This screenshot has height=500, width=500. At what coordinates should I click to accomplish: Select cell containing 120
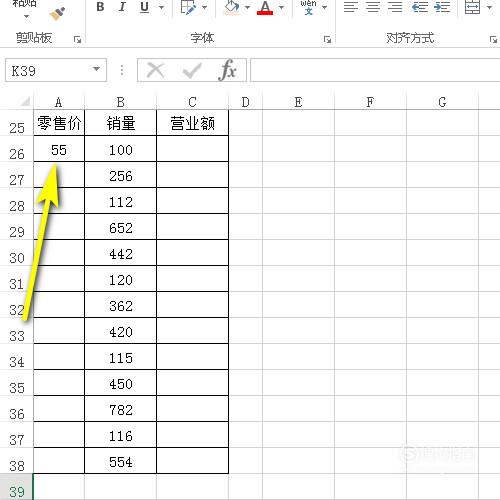(x=120, y=279)
